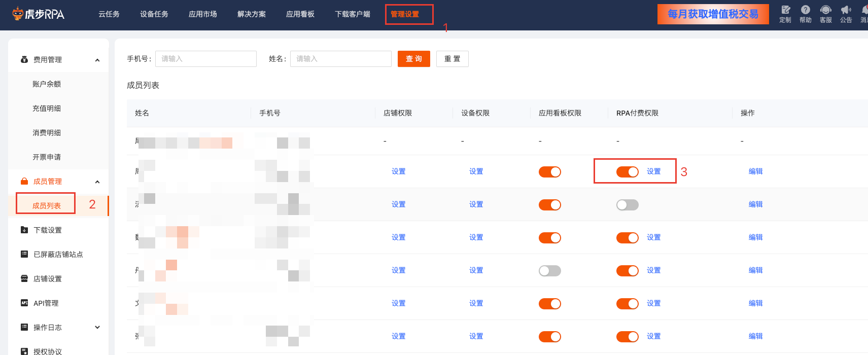Click the 操作 column header
This screenshot has height=355, width=868.
[x=748, y=113]
